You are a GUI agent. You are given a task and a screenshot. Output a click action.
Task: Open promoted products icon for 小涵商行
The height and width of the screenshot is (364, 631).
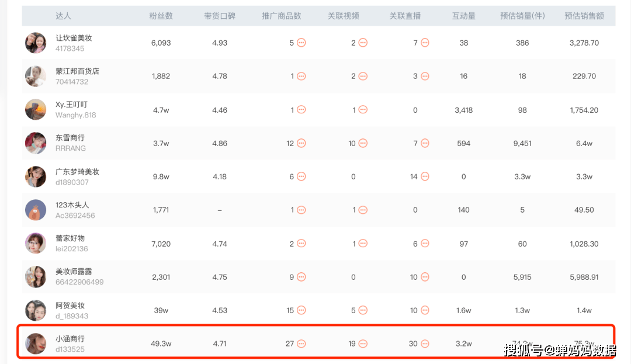(301, 344)
